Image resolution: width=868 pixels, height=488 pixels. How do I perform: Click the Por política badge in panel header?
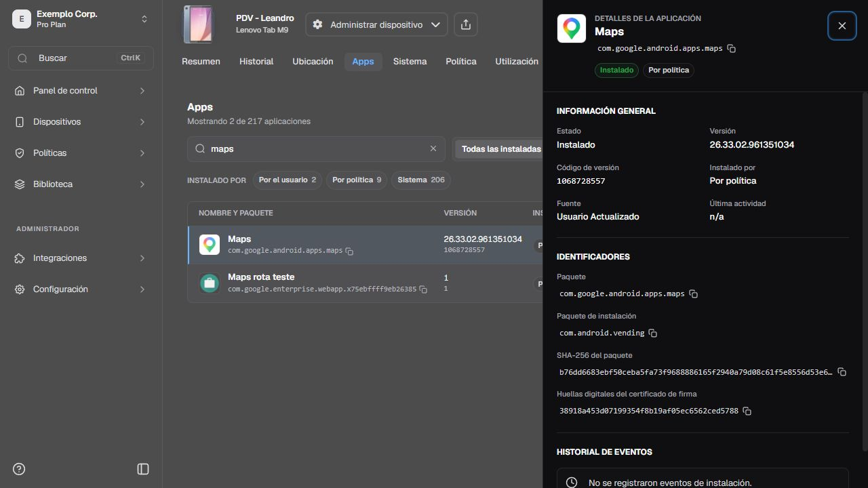pos(669,70)
